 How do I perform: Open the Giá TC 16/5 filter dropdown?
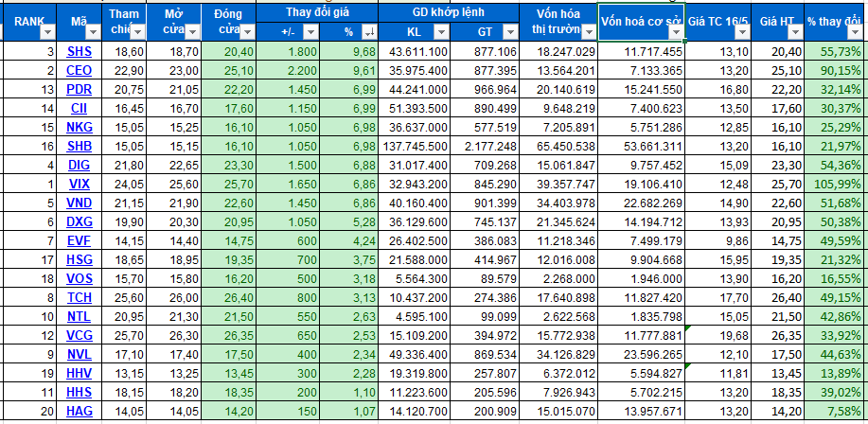click(x=742, y=32)
